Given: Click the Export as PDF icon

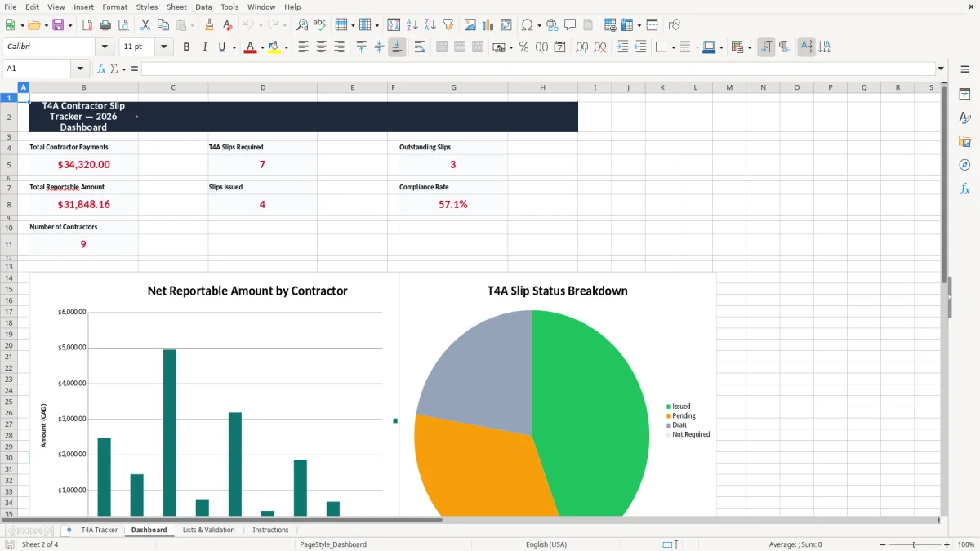Looking at the screenshot, I should point(87,25).
